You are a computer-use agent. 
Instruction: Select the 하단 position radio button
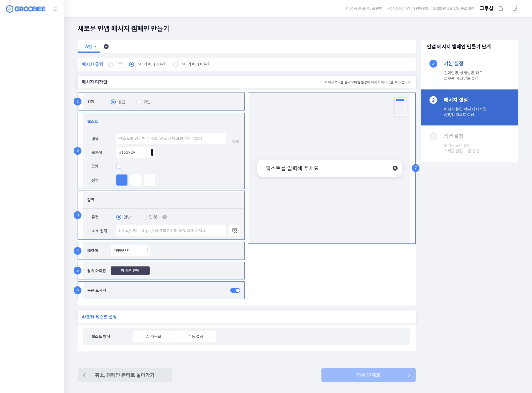point(139,102)
